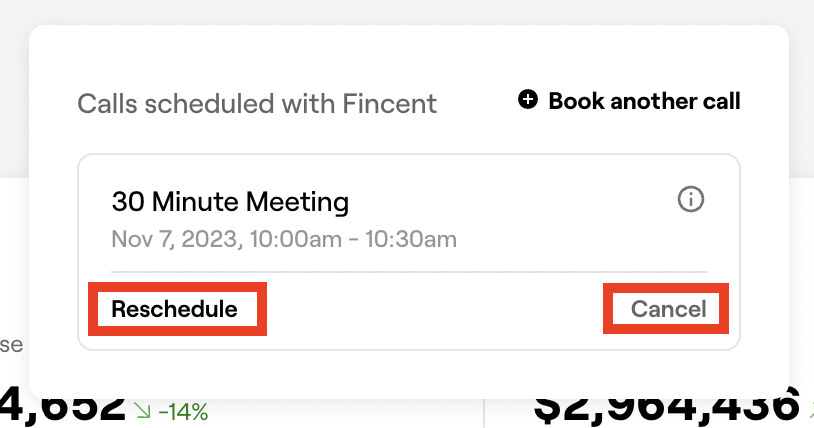The image size is (814, 428).
Task: Click the -14% change indicator
Action: 183,412
